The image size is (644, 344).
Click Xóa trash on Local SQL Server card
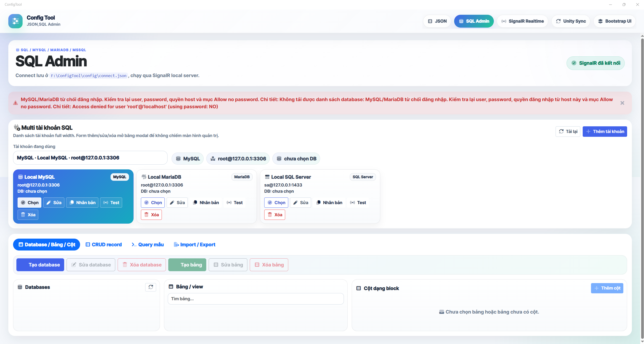click(275, 215)
